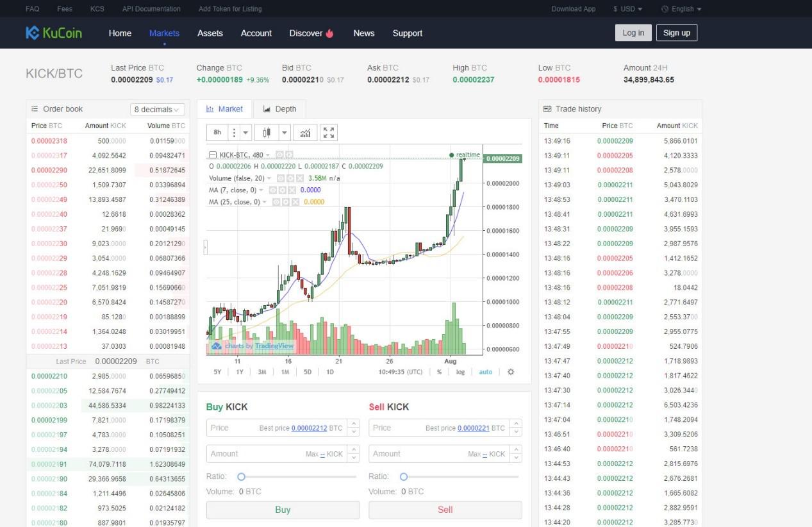Open the Volume indicator settings
The width and height of the screenshot is (812, 527).
click(291, 178)
